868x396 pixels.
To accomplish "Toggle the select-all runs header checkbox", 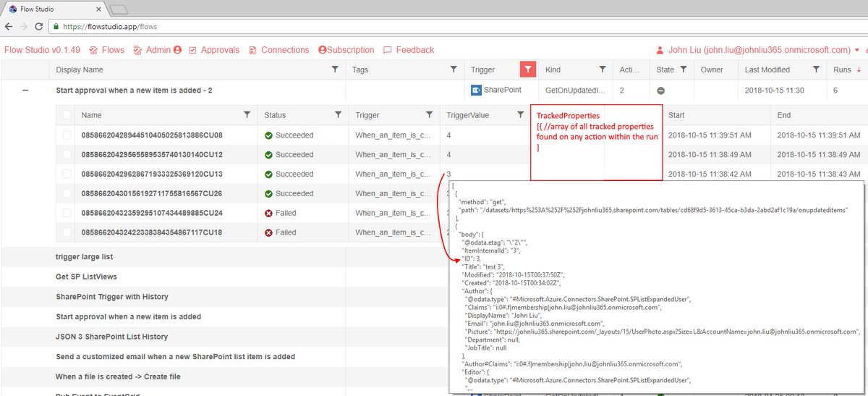I will 67,115.
